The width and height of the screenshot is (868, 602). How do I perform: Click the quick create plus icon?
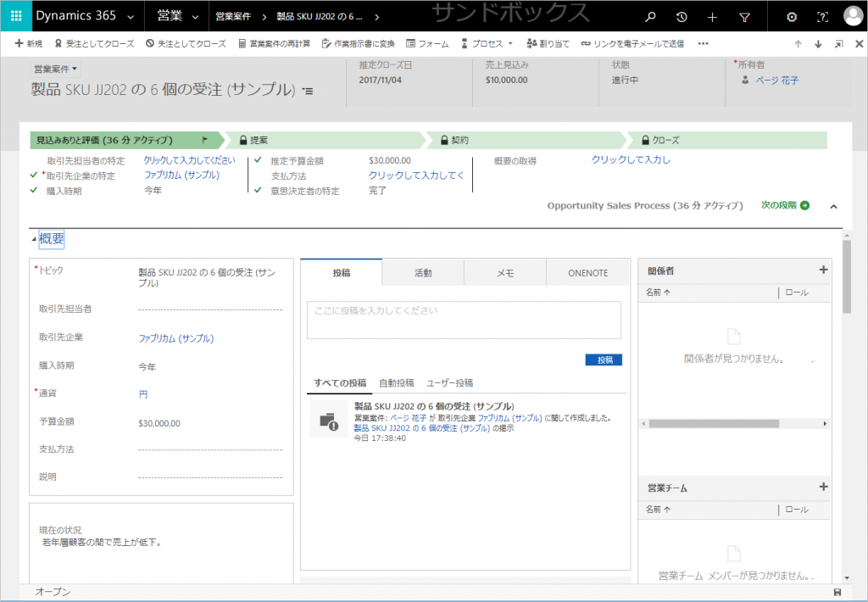click(x=712, y=17)
